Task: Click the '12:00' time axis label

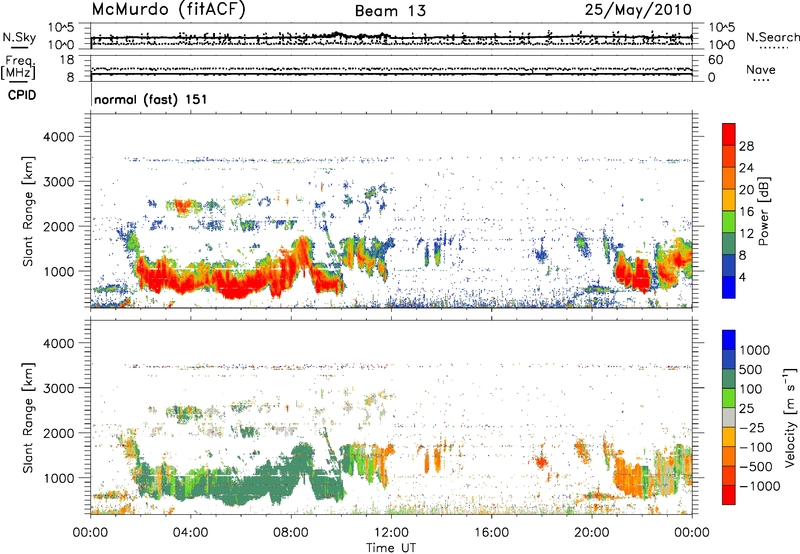Action: pos(391,533)
